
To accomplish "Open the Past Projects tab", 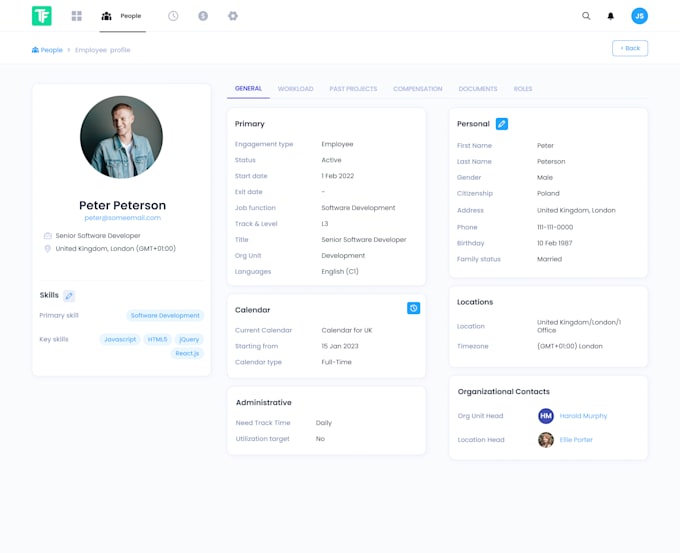I will coord(353,89).
